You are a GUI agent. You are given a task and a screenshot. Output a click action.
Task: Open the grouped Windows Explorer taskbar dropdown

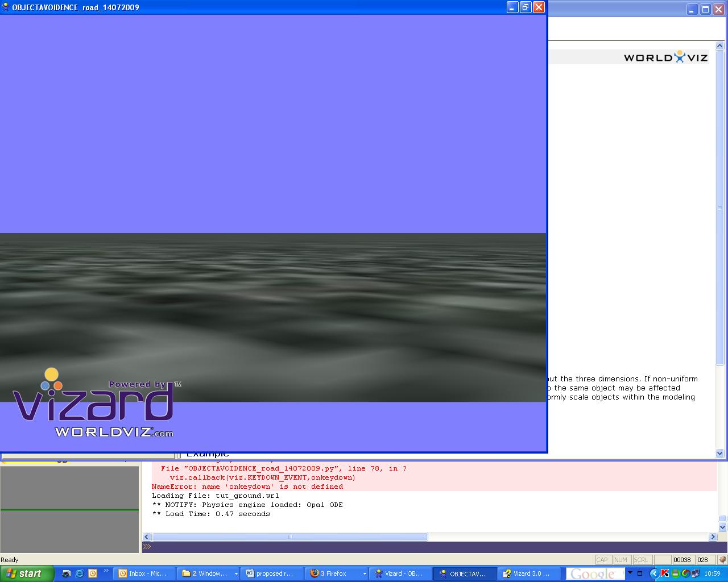point(235,573)
